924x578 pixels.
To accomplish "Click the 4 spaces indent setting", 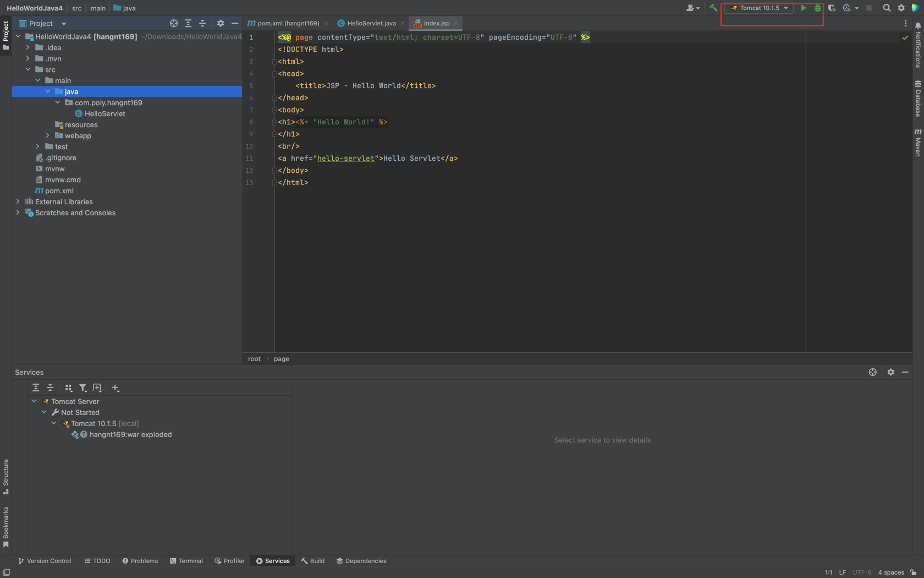I will pyautogui.click(x=891, y=572).
